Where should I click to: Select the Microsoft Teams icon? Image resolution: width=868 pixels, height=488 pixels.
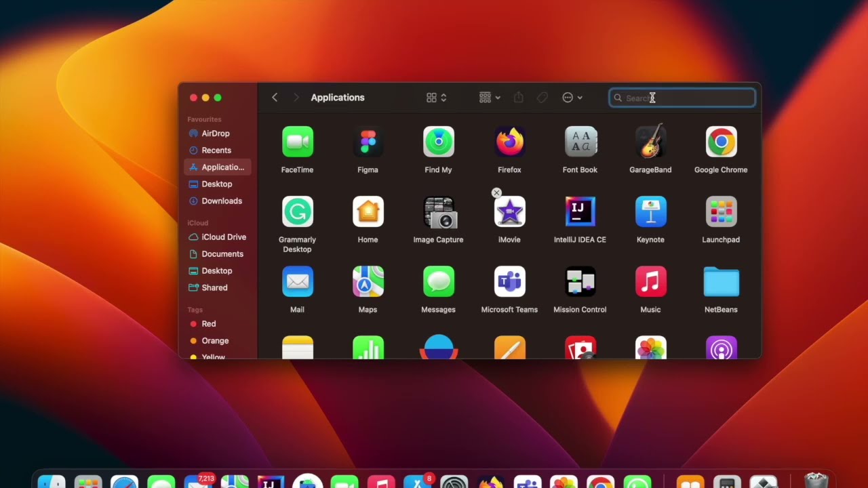[509, 281]
